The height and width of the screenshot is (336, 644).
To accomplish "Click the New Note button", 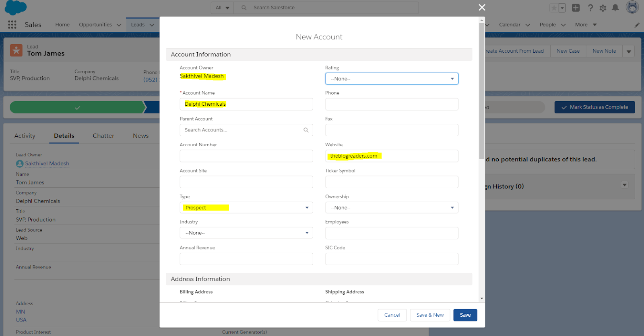I will tap(604, 51).
